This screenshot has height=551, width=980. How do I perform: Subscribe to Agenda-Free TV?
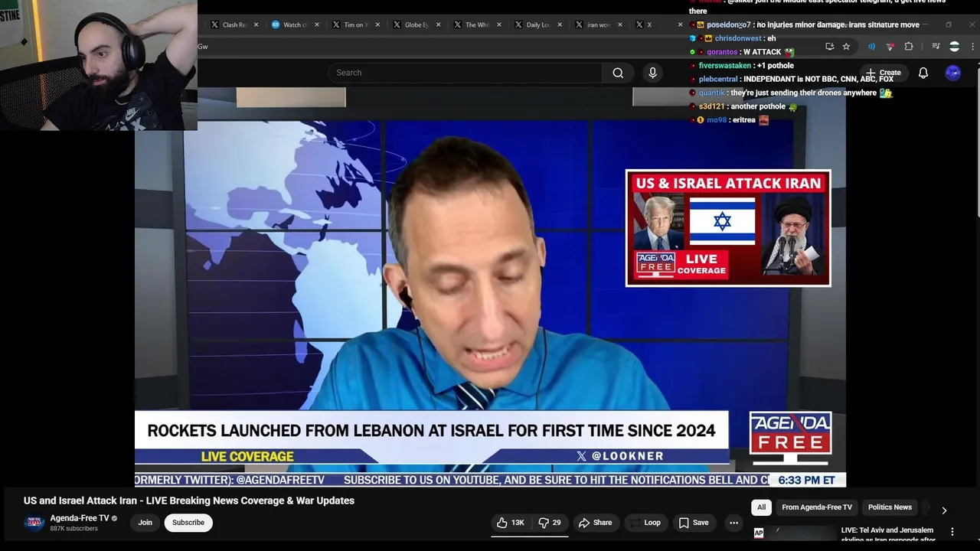point(188,523)
